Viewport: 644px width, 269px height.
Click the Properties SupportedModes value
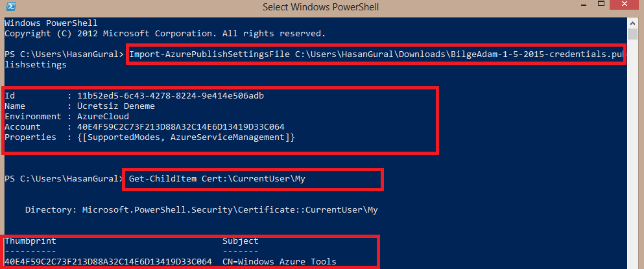(186, 137)
